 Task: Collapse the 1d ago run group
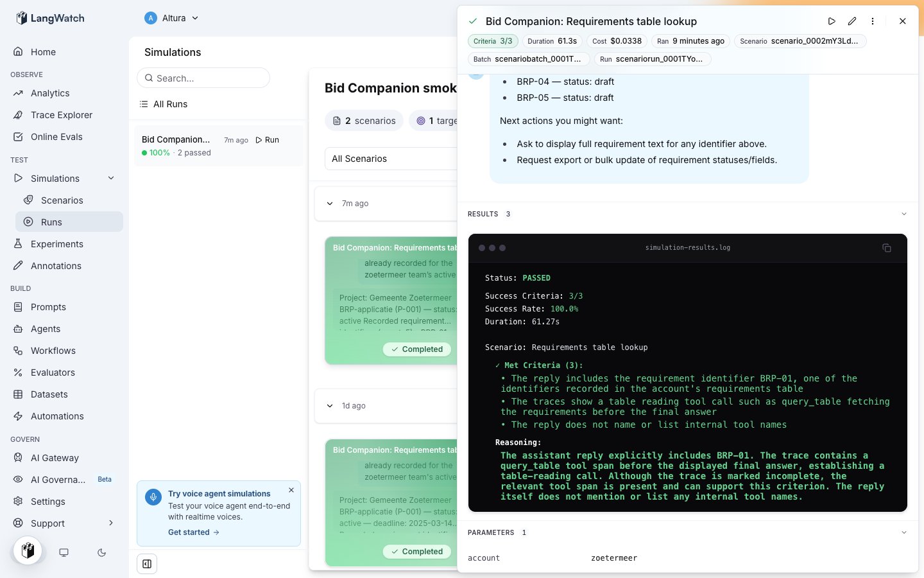point(330,406)
